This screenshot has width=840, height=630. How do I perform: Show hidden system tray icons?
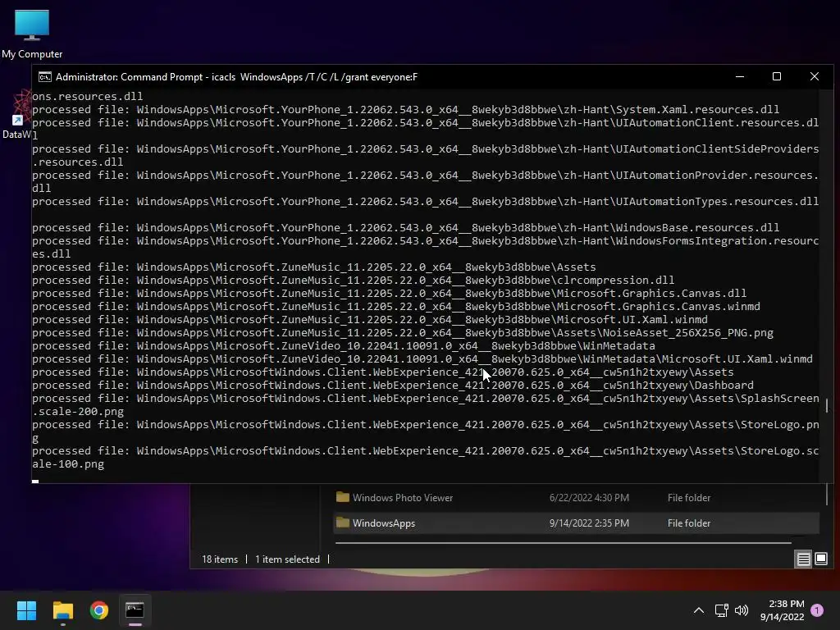click(x=699, y=610)
